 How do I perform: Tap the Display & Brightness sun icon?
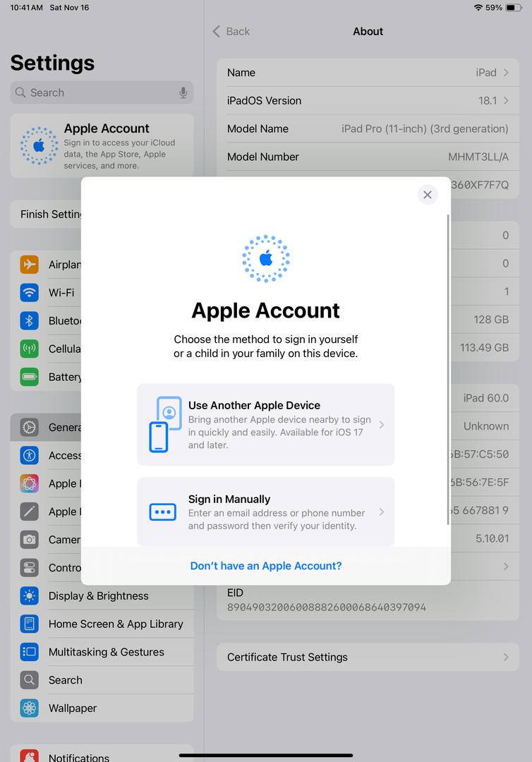point(29,595)
